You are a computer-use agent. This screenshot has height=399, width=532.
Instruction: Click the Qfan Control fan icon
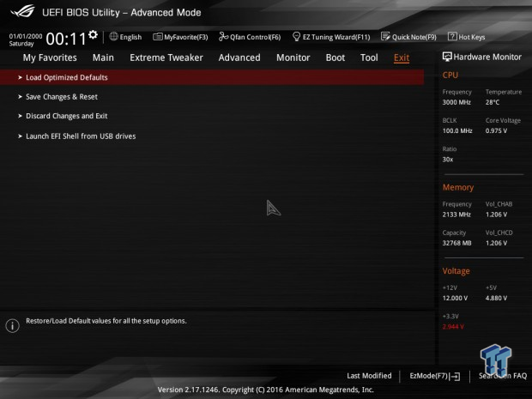[x=223, y=36]
